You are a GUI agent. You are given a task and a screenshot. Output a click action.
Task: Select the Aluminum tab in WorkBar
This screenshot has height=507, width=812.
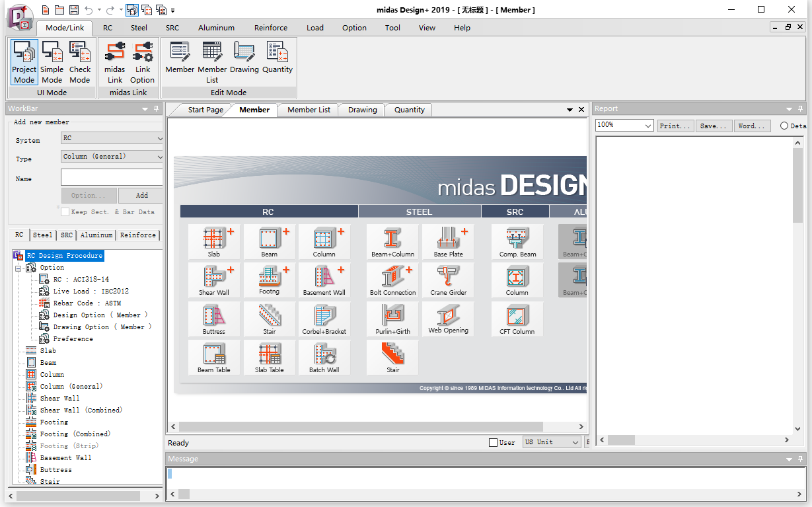click(x=96, y=235)
